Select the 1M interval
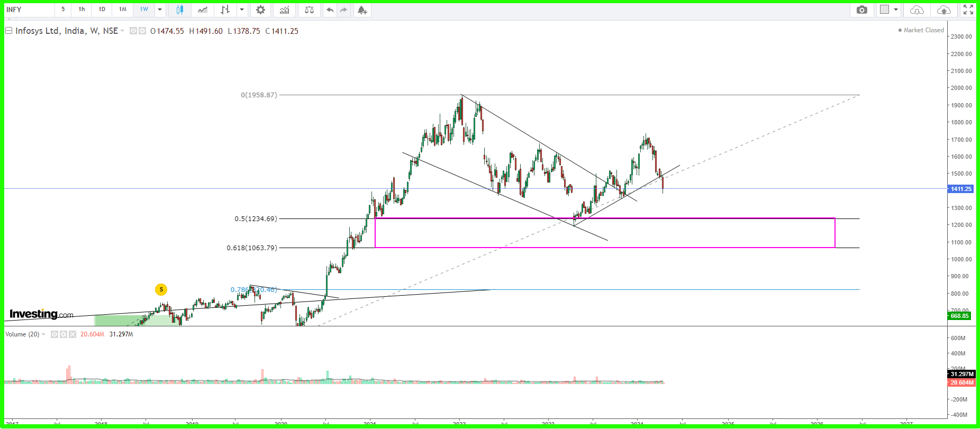This screenshot has width=980, height=429. pyautogui.click(x=122, y=10)
